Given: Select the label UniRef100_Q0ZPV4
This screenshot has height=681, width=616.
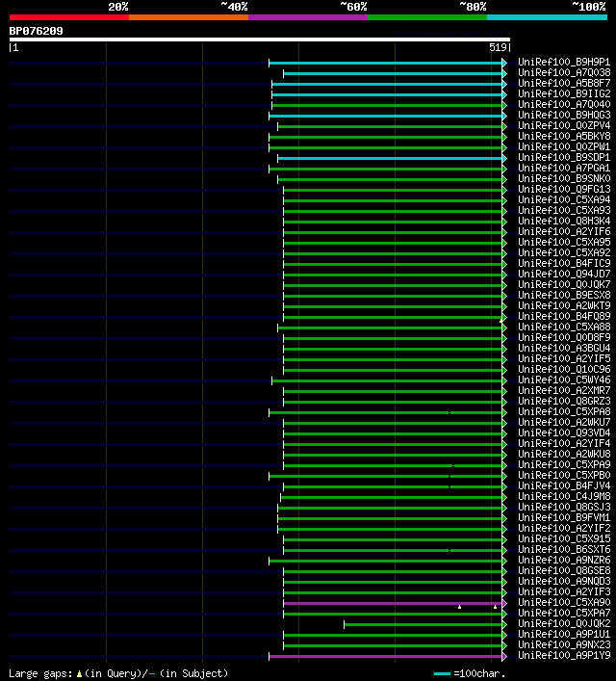Looking at the screenshot, I should pyautogui.click(x=564, y=125).
